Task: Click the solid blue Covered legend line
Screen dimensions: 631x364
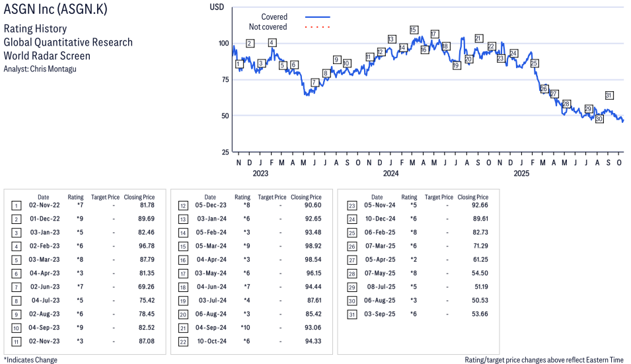Action: point(317,17)
